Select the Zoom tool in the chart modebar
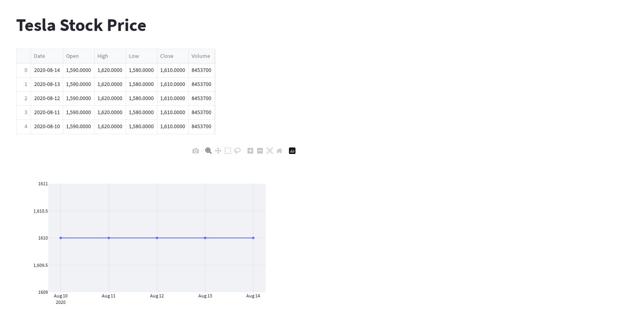The image size is (644, 336). [208, 151]
